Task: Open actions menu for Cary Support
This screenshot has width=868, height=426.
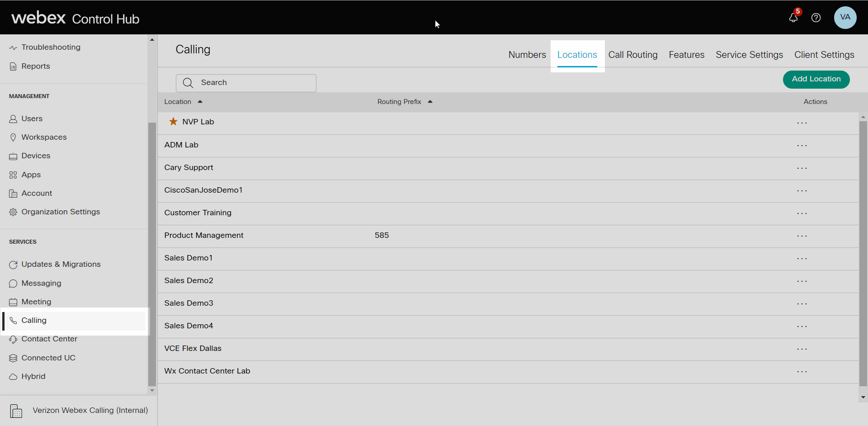Action: tap(802, 168)
